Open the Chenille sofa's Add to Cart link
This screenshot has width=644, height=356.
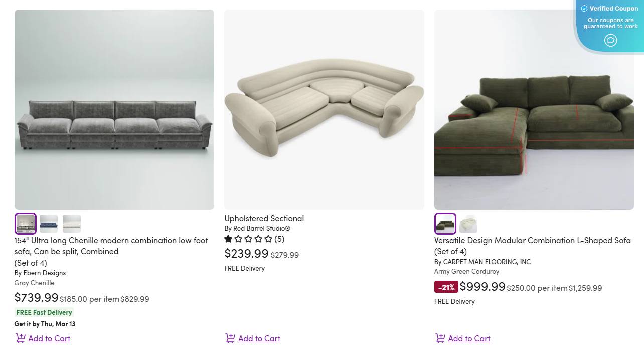tap(49, 338)
